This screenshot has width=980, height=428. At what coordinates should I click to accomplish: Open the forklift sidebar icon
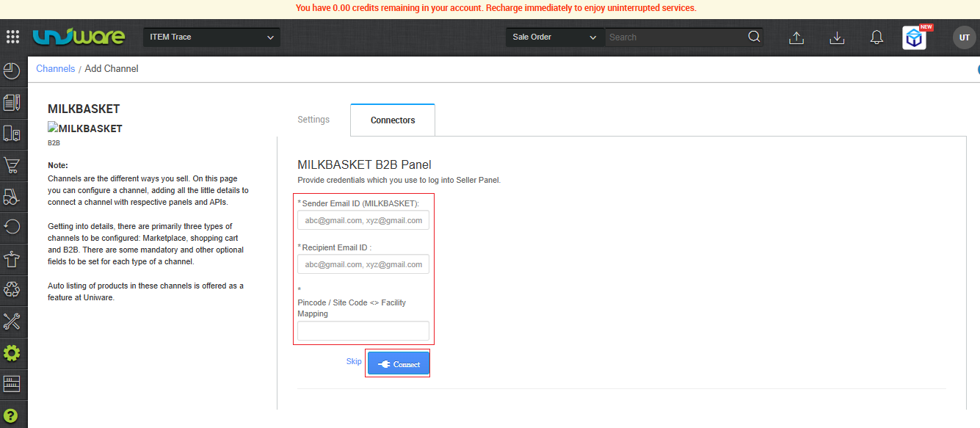tap(12, 196)
